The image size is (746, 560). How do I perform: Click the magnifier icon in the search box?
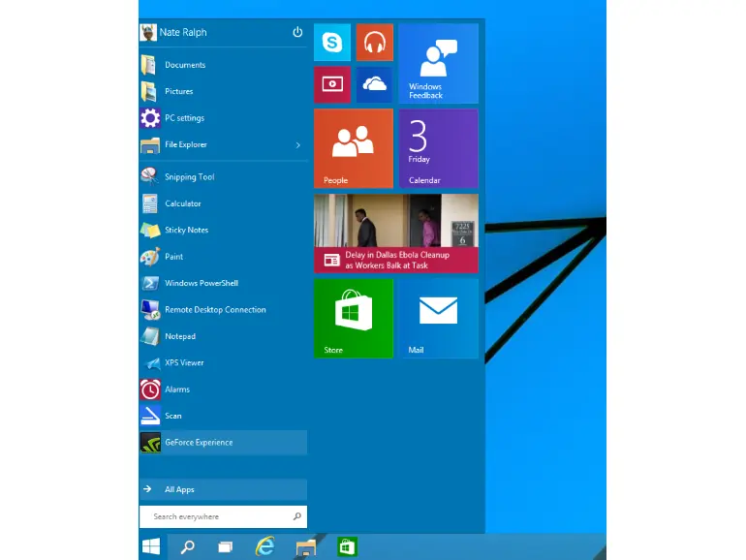pos(296,516)
